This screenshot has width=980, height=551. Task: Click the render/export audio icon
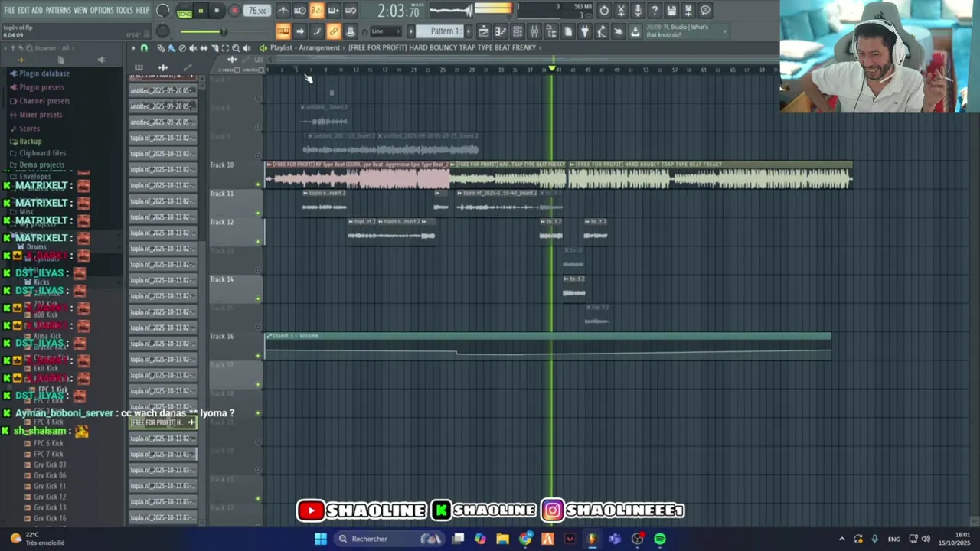pos(688,11)
